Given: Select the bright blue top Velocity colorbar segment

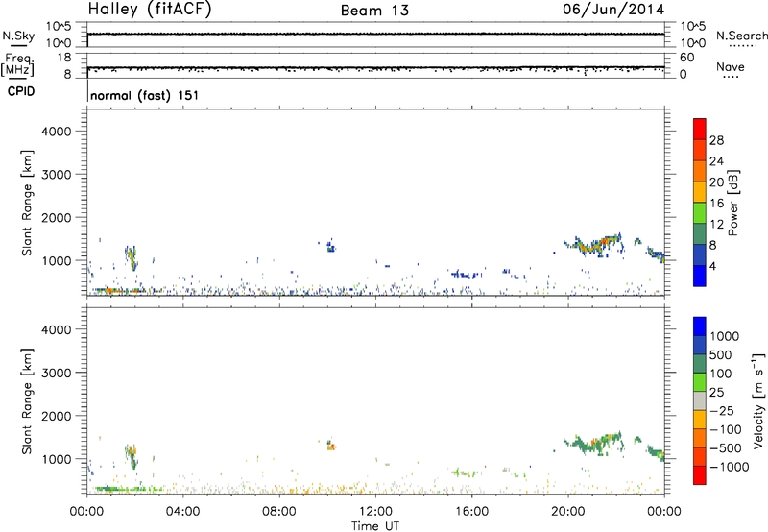Looking at the screenshot, I should click(700, 326).
